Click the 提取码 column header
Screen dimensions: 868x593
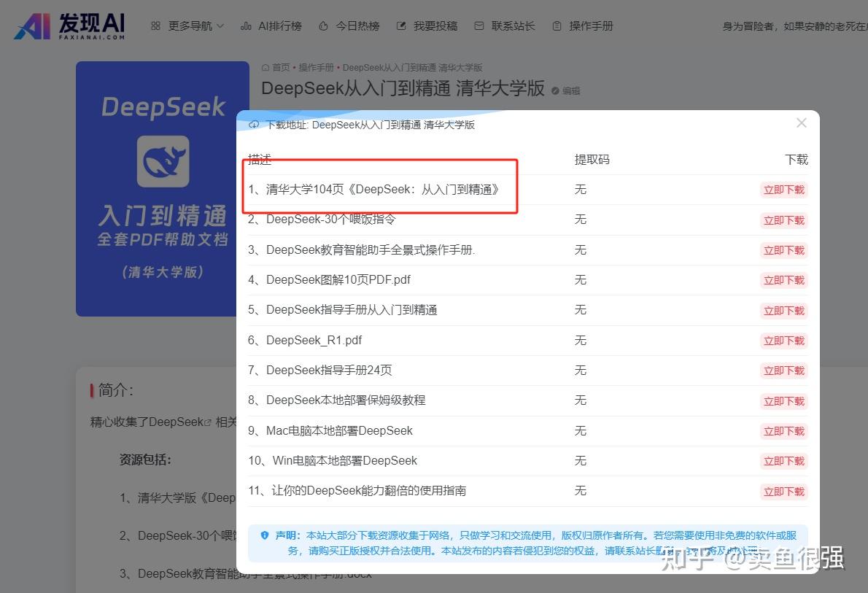[592, 160]
